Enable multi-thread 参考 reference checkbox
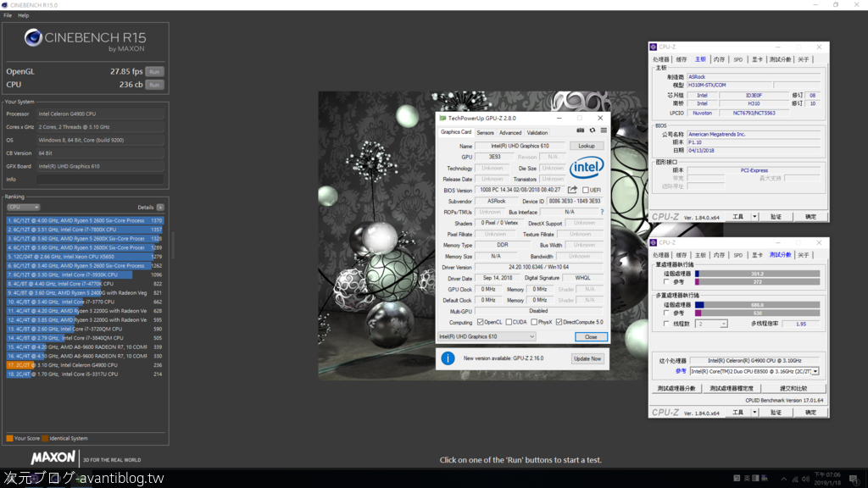868x488 pixels. coord(666,313)
